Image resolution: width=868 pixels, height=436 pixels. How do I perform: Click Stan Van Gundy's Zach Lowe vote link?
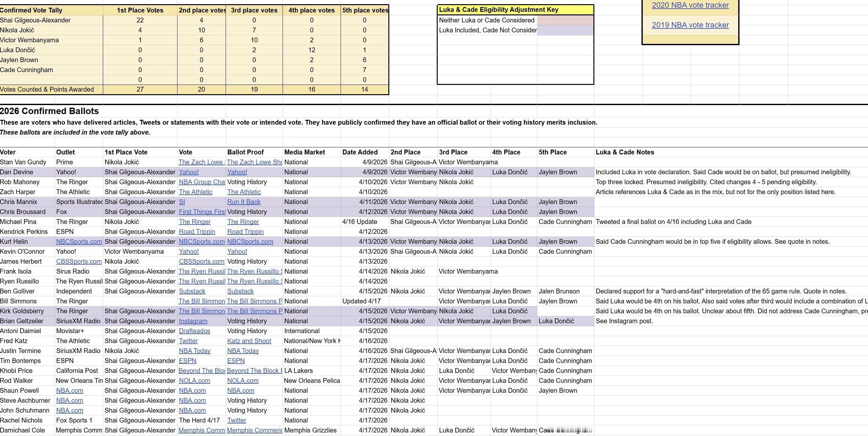pos(202,162)
